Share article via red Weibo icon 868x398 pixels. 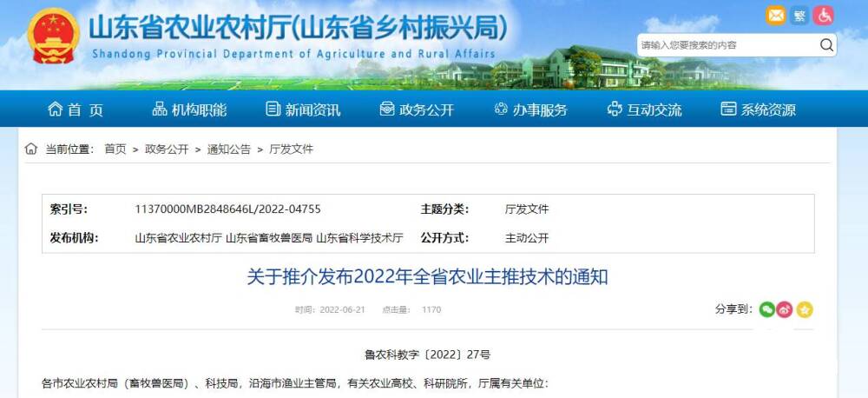pyautogui.click(x=786, y=309)
